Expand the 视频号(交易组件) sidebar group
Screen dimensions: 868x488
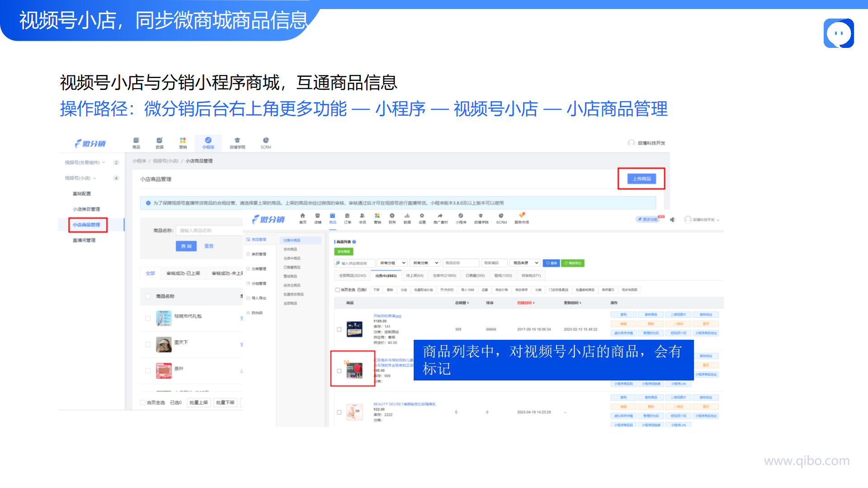pyautogui.click(x=85, y=163)
